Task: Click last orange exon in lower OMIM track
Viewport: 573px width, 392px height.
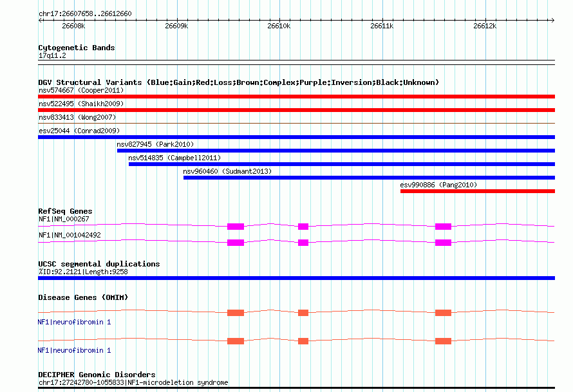Action: pos(444,341)
